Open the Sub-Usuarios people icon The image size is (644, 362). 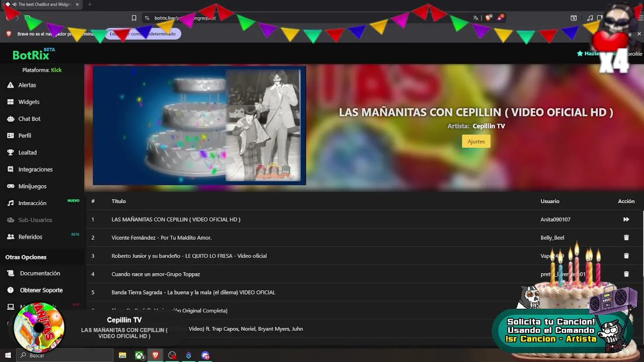tap(10, 220)
